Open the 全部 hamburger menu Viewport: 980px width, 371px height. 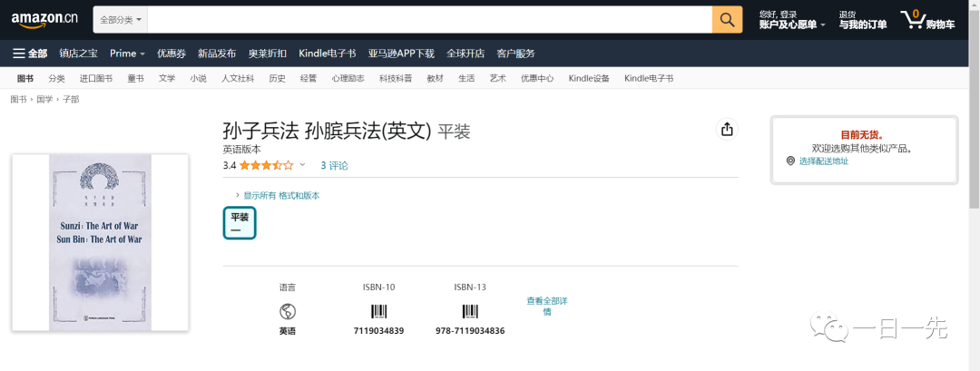pyautogui.click(x=30, y=53)
